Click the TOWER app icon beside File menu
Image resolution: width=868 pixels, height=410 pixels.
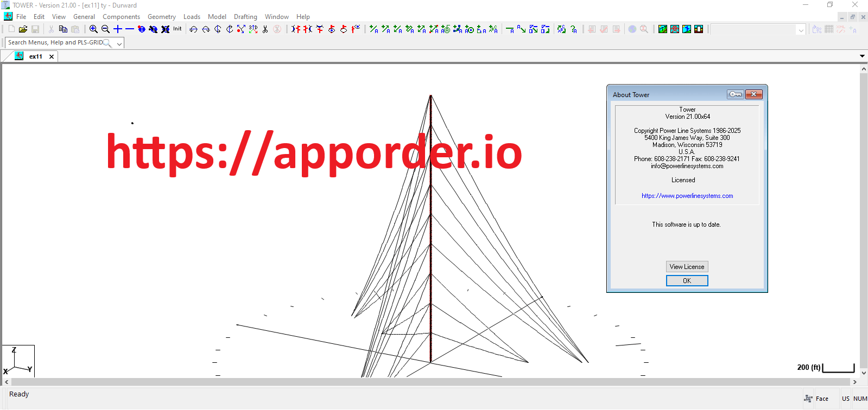pos(8,17)
